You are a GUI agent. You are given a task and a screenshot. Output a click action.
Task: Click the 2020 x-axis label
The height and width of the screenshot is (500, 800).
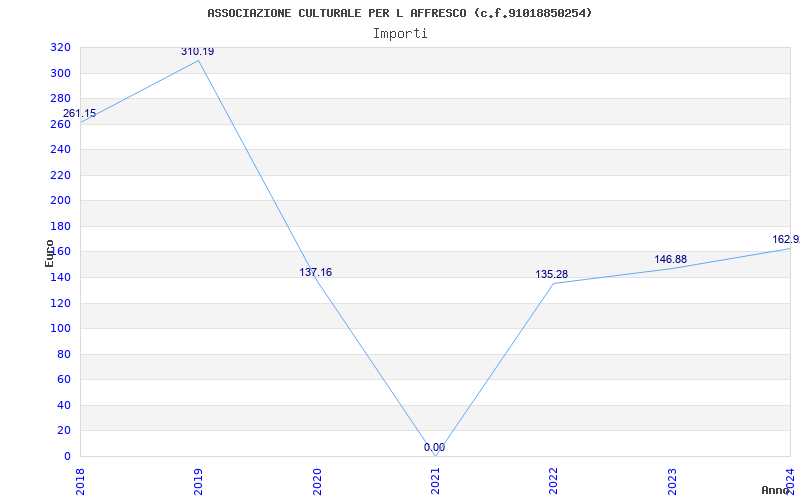coord(317,481)
